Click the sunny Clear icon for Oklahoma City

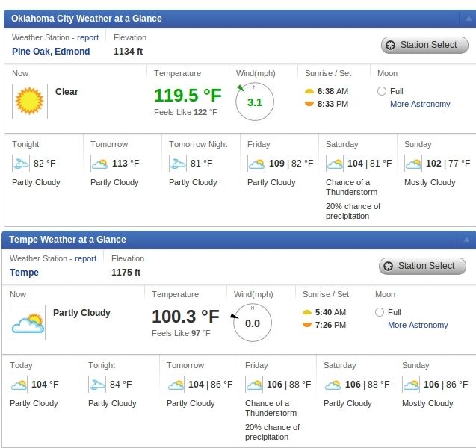(x=28, y=100)
